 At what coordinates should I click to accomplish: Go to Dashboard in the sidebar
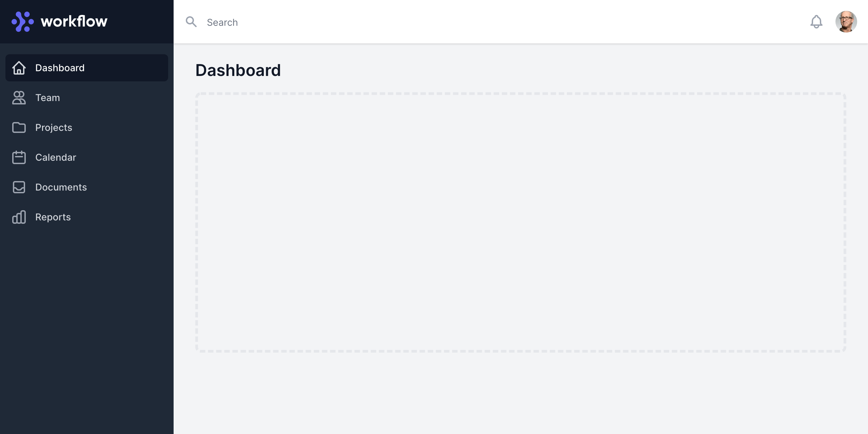(x=60, y=68)
